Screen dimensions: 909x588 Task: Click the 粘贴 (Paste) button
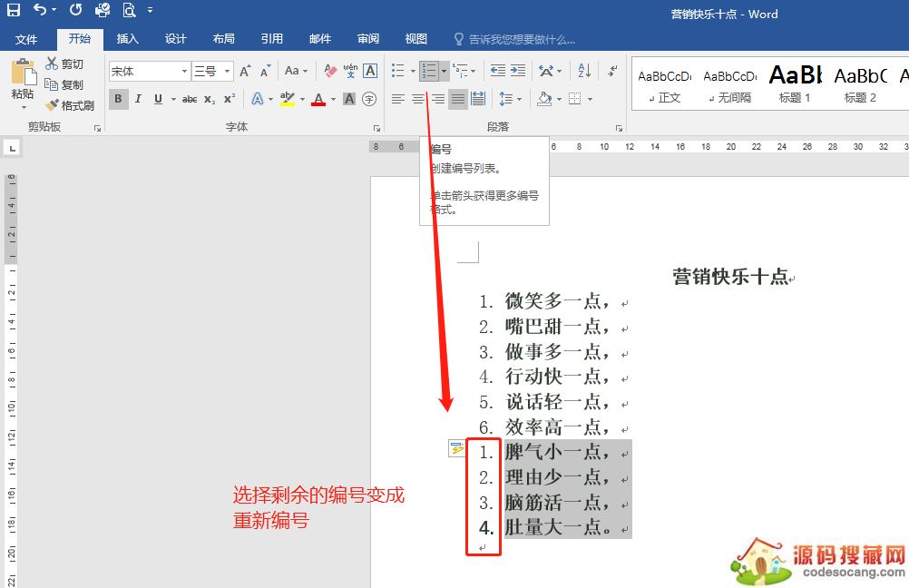(23, 83)
